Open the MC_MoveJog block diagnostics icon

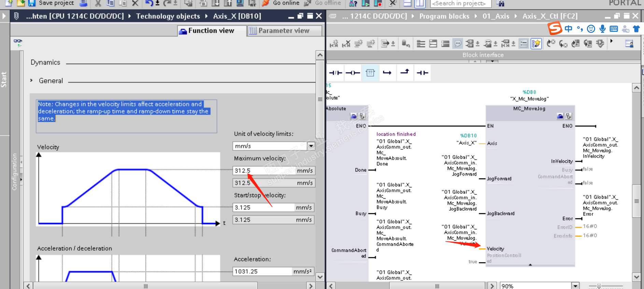click(569, 116)
